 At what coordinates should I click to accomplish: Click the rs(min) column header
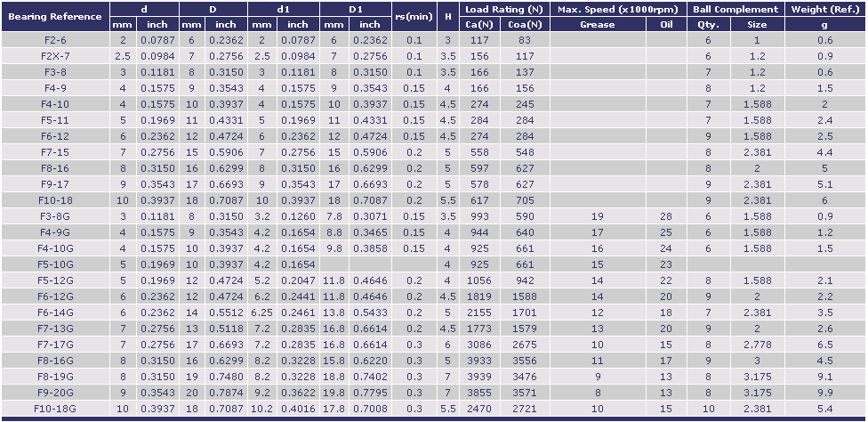414,17
